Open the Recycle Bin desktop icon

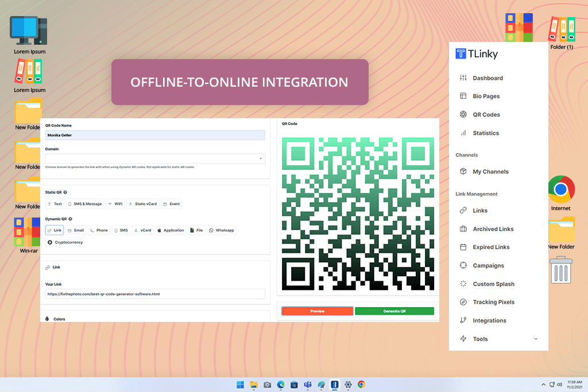point(561,270)
